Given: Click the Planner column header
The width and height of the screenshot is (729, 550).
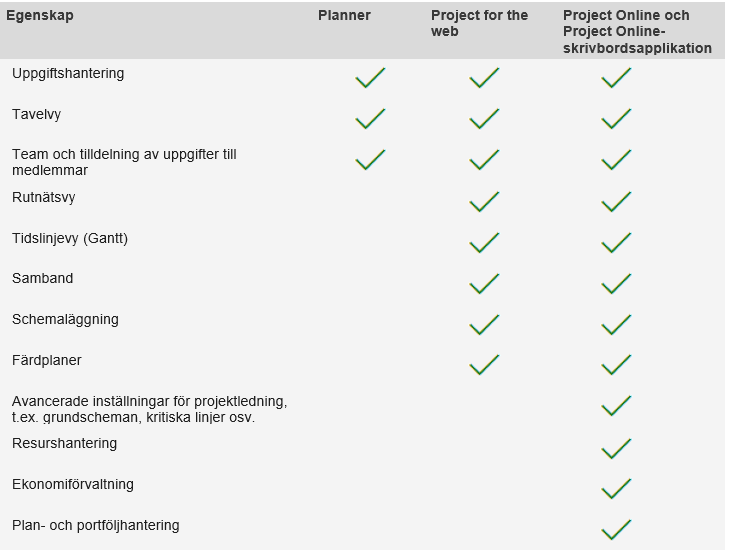Looking at the screenshot, I should 344,16.
